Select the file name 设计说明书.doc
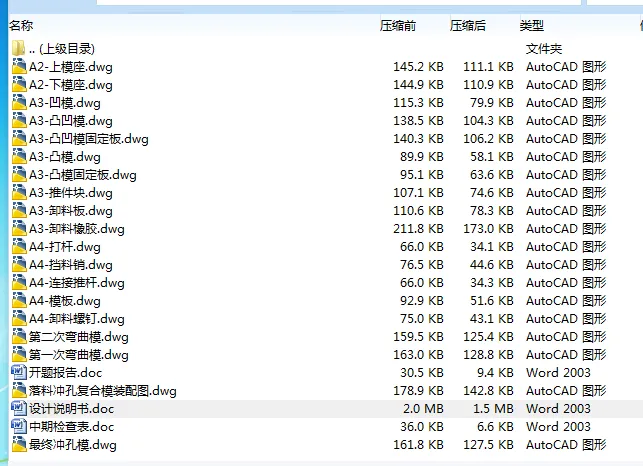Screen dimensions: 643x466 point(71,409)
